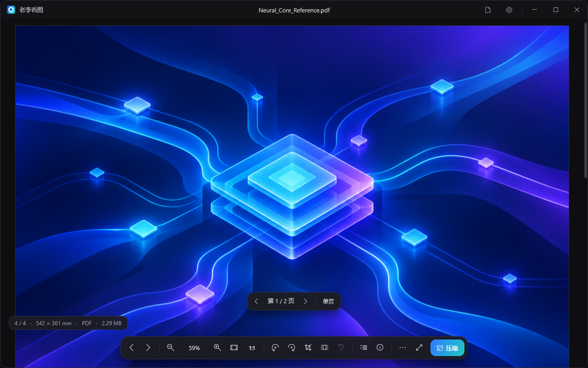Click the 59% zoom percentage value
This screenshot has height=368, width=588.
click(x=194, y=348)
